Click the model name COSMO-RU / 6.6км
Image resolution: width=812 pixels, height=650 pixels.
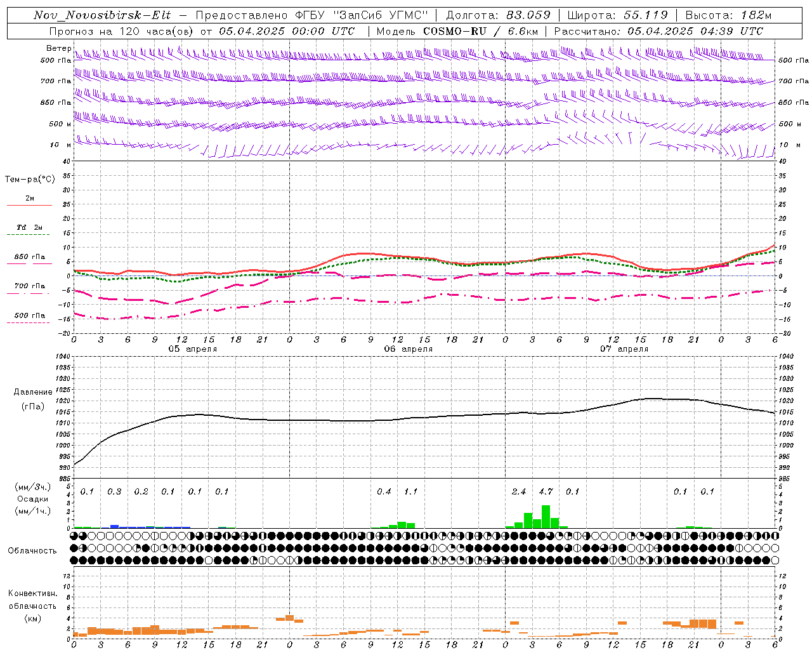pyautogui.click(x=479, y=31)
